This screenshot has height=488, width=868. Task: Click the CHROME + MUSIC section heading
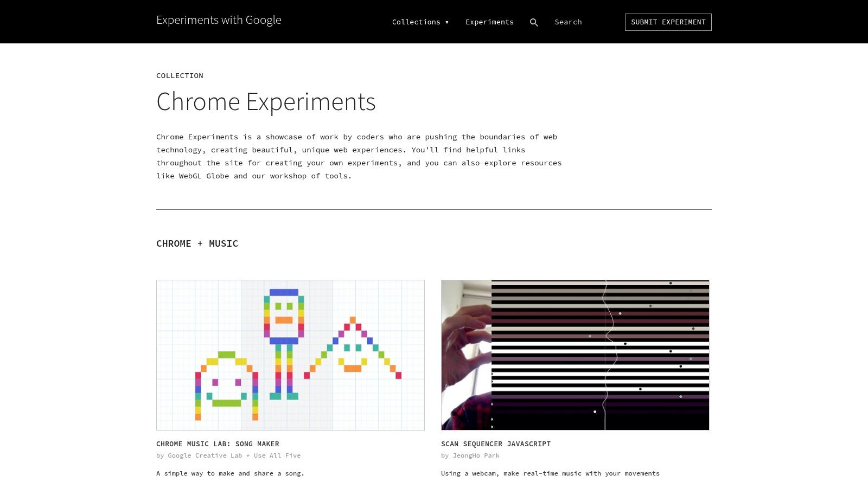197,243
